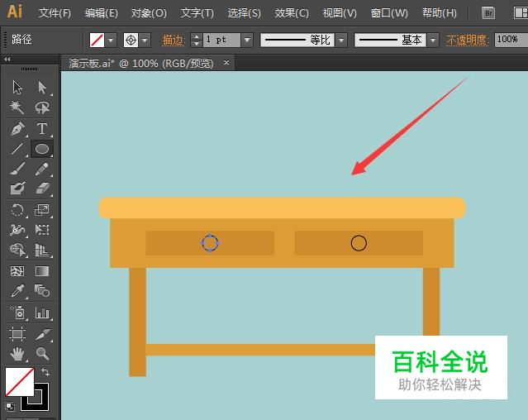Select the Blob Brush tool
Viewport: 528px width, 420px height.
pos(17,189)
